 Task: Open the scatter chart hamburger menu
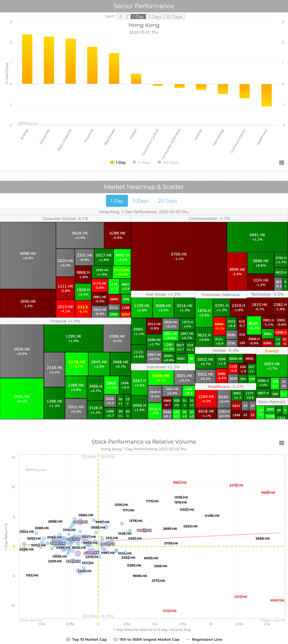coord(281,443)
